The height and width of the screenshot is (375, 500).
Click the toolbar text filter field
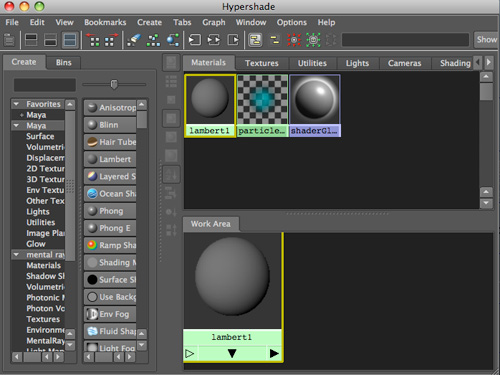tap(405, 40)
